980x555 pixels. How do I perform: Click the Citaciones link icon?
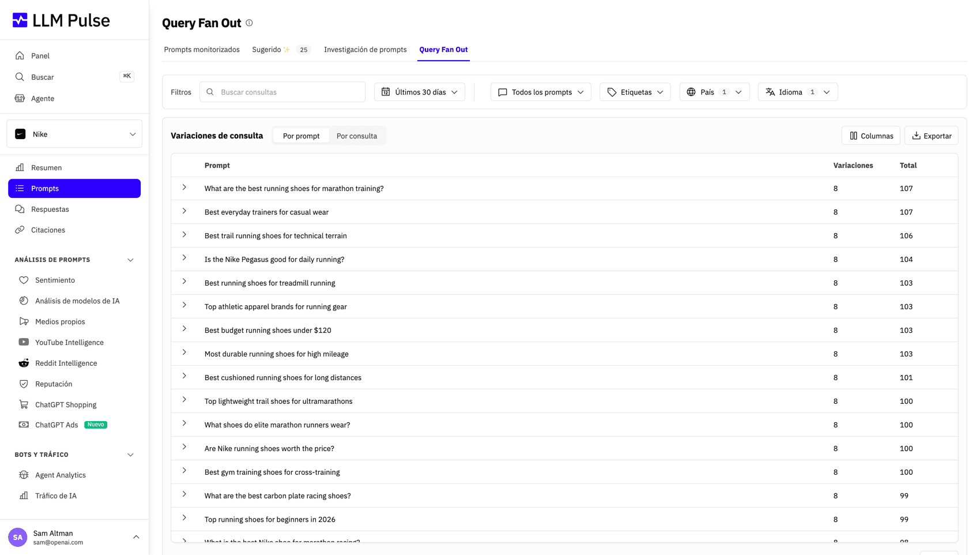point(20,230)
